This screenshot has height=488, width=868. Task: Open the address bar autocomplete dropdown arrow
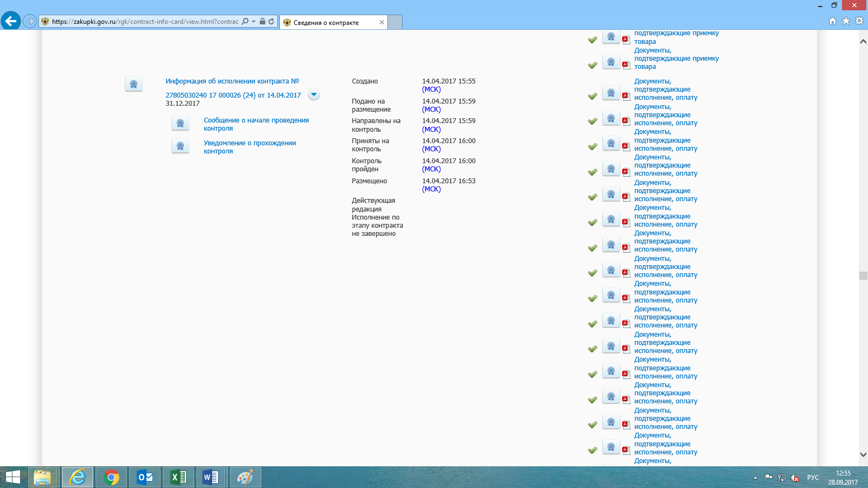(x=253, y=22)
